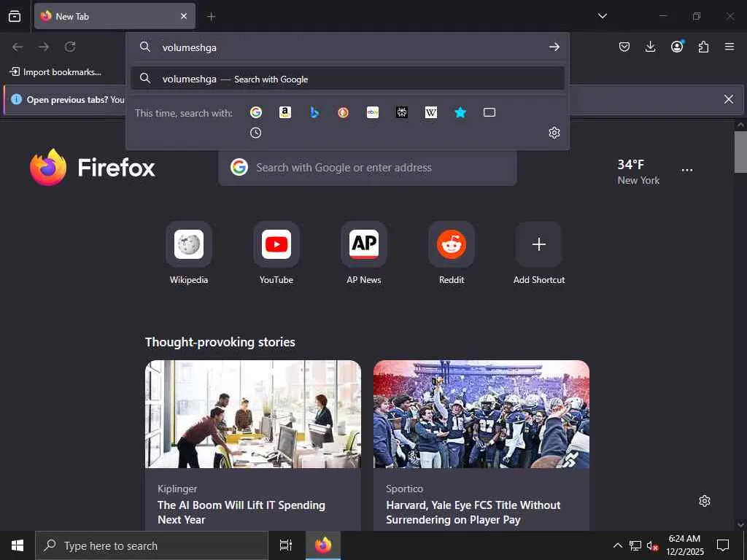Search this time with Google engine icon
Screen dimensions: 747x560
coord(256,112)
